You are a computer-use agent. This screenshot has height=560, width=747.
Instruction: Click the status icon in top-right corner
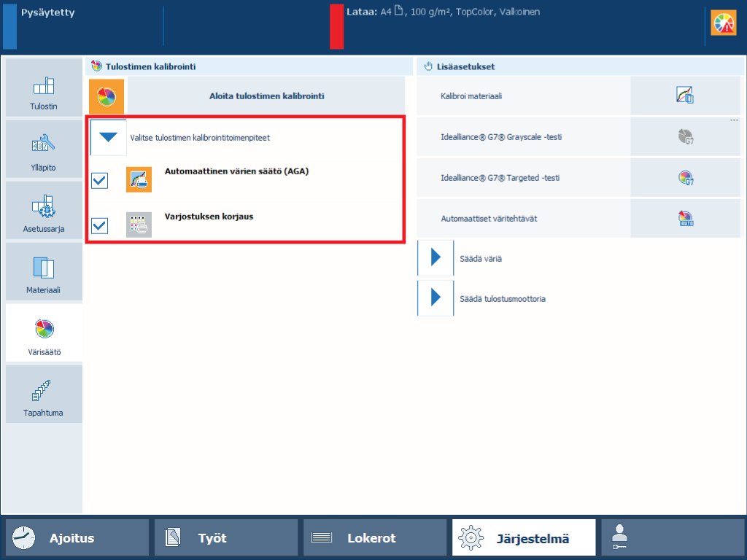tap(724, 24)
